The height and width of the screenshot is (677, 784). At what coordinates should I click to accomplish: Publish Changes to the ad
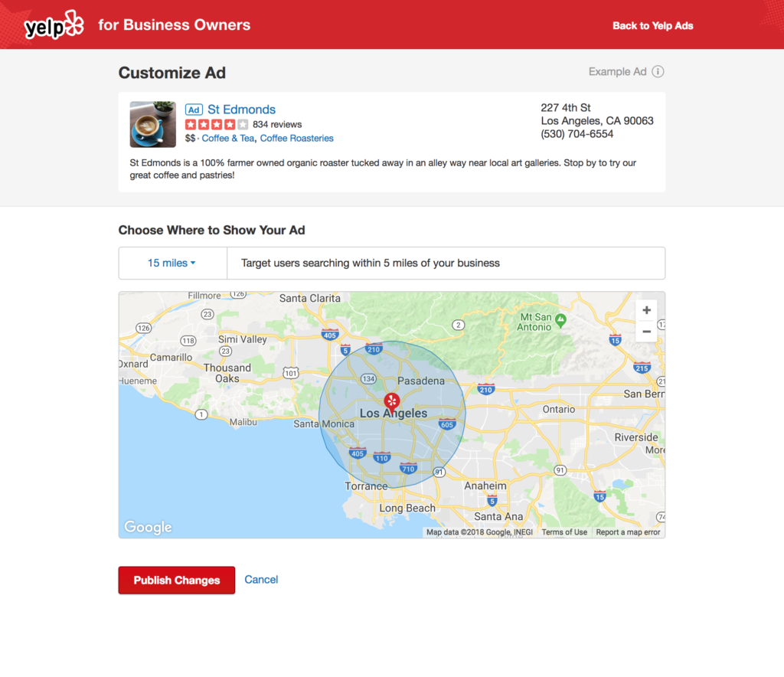click(176, 580)
